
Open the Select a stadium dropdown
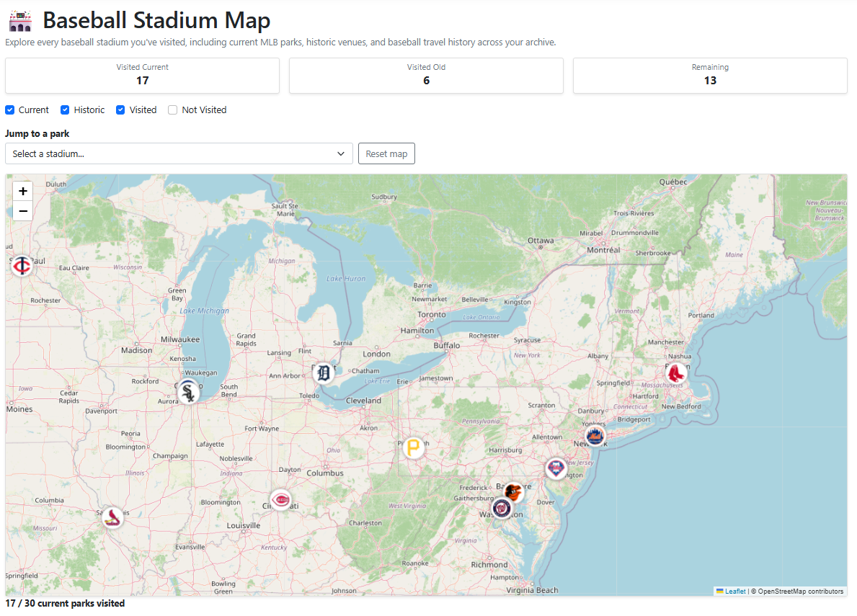coord(179,153)
